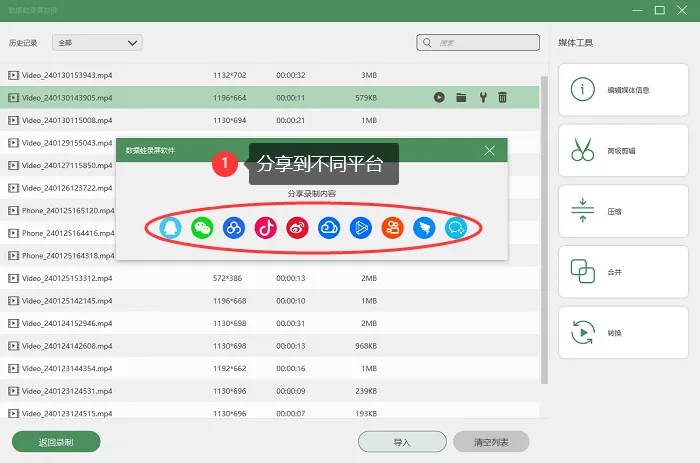This screenshot has height=463, width=700.
Task: Click file icon beside Video_240130153943.mp4
Action: [13, 75]
